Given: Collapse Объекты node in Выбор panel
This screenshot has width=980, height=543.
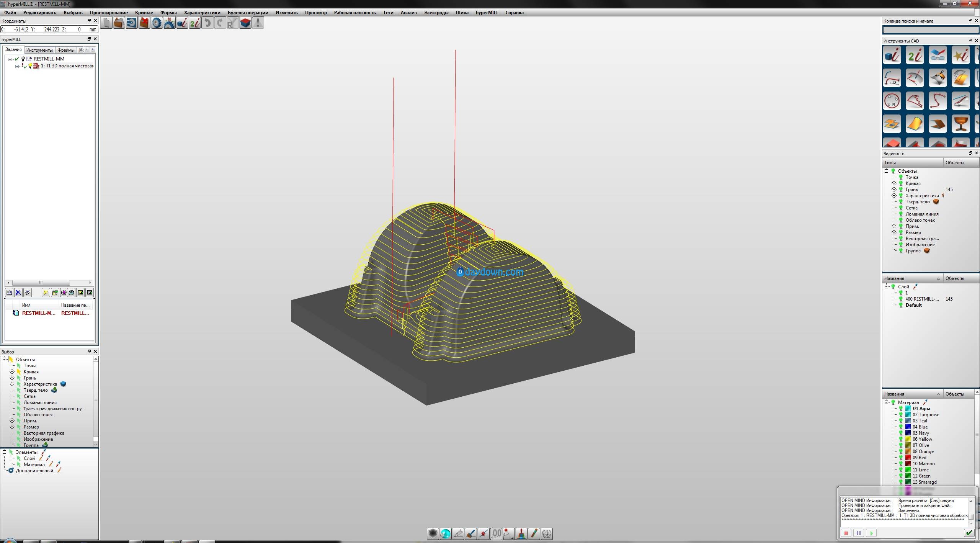Looking at the screenshot, I should (x=5, y=360).
